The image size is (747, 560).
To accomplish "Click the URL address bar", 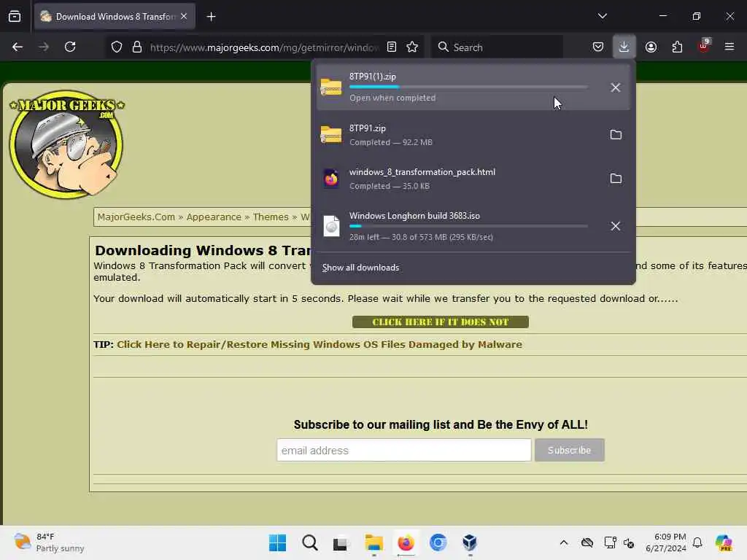I will [x=264, y=47].
